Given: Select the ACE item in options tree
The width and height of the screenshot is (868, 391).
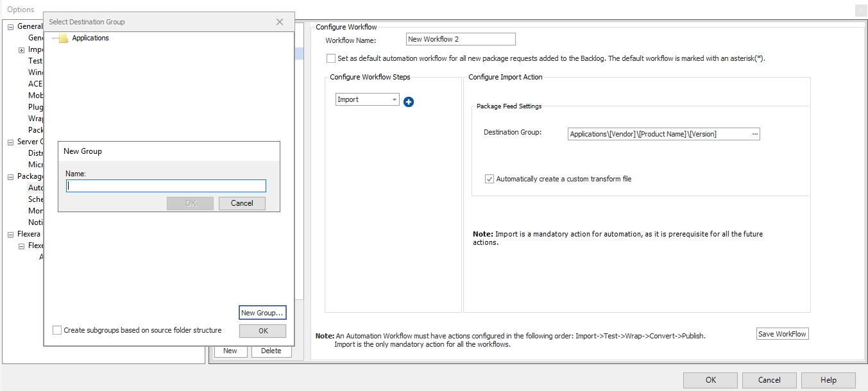Looking at the screenshot, I should (35, 85).
